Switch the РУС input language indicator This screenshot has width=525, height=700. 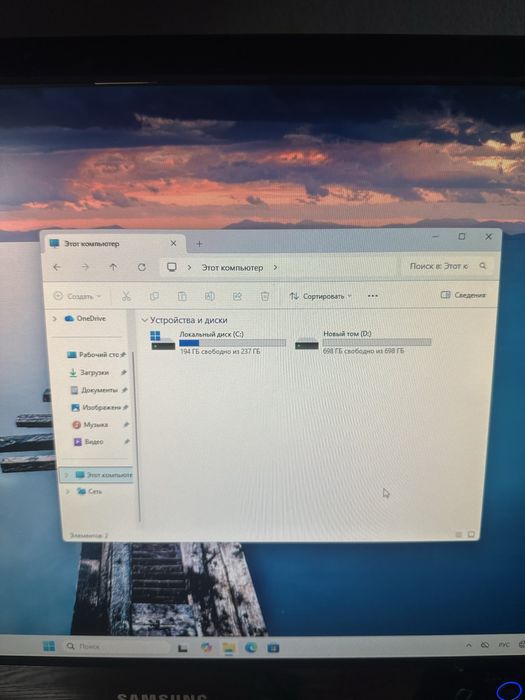click(x=504, y=645)
